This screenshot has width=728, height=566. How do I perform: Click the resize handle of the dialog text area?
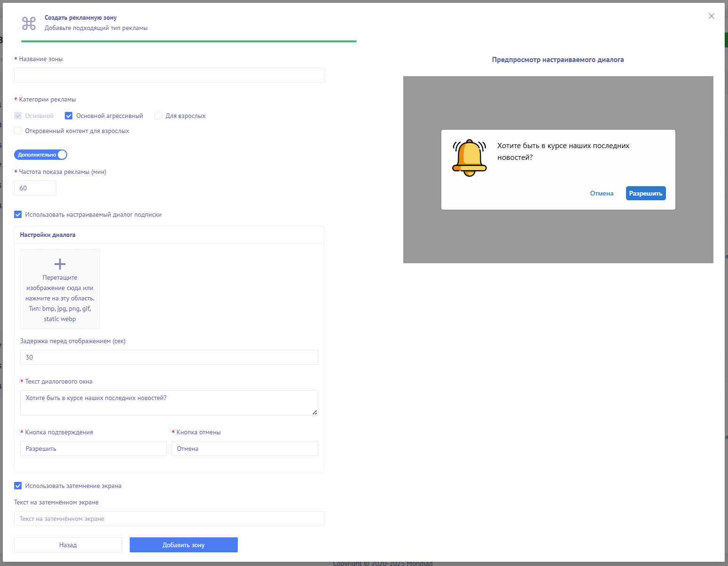[314, 412]
